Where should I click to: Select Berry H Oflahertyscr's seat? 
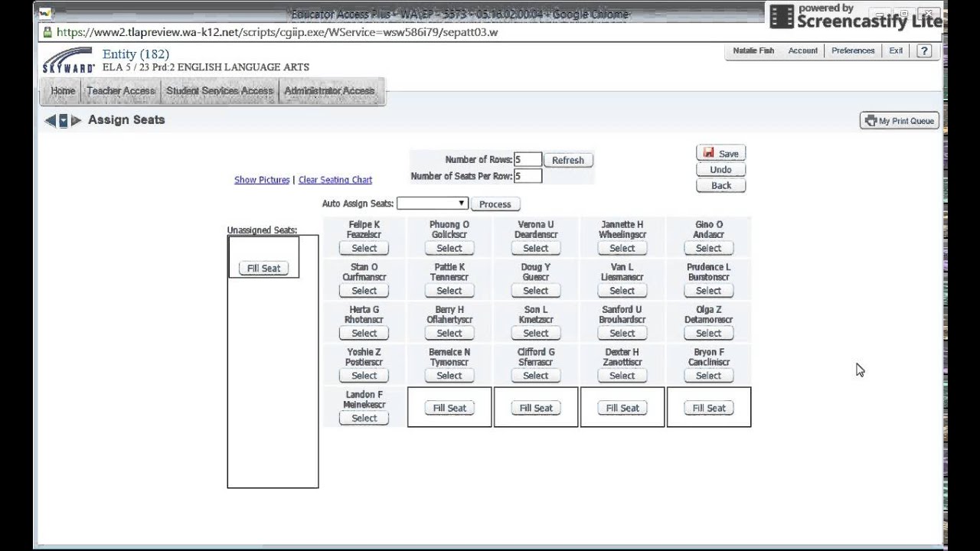tap(449, 334)
